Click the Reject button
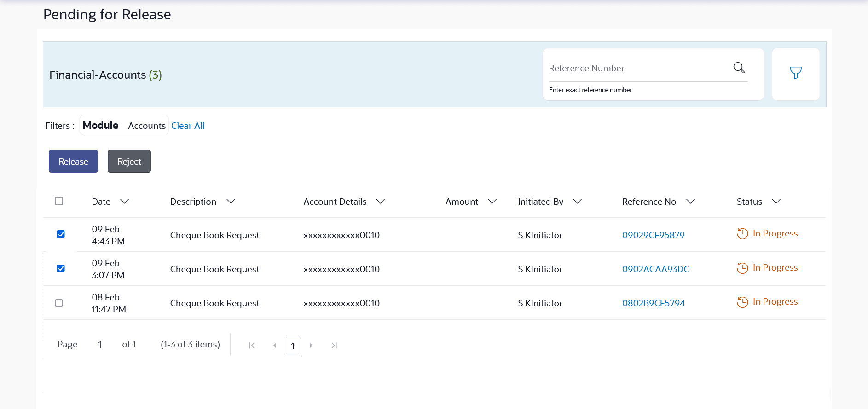The image size is (868, 409). pyautogui.click(x=129, y=161)
